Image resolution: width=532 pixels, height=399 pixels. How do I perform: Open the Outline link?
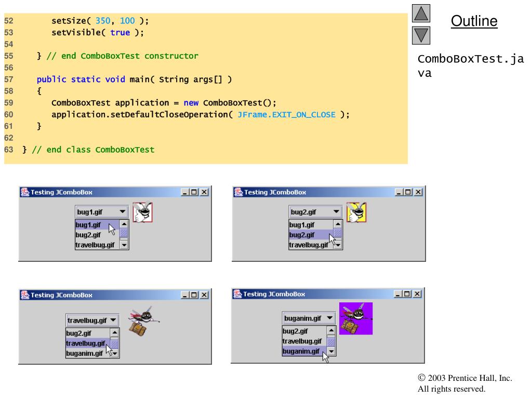click(x=474, y=21)
